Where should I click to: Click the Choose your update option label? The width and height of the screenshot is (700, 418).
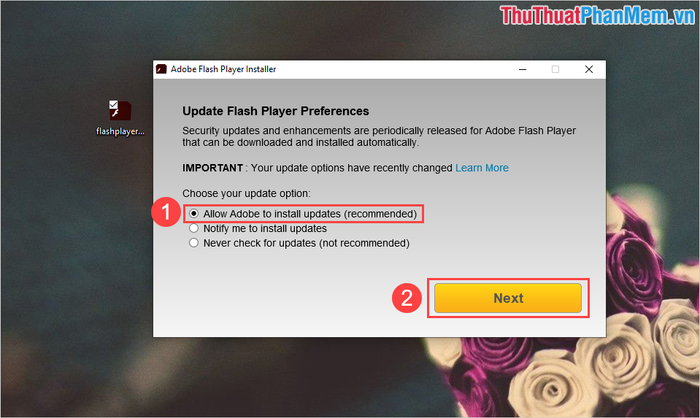(246, 193)
